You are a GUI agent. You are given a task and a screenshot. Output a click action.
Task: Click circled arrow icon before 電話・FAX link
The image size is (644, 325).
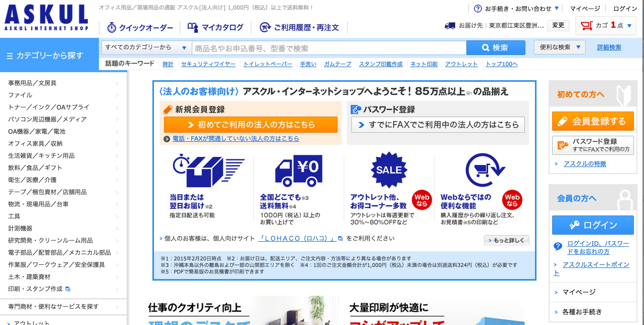tap(167, 139)
